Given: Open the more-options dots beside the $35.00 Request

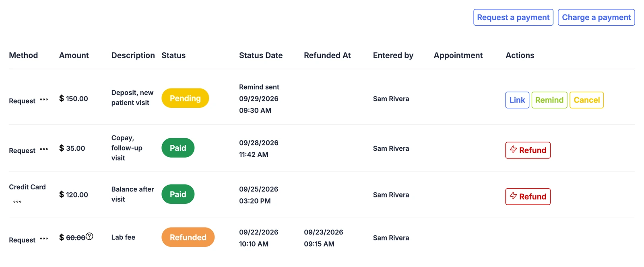Looking at the screenshot, I should click(x=44, y=149).
